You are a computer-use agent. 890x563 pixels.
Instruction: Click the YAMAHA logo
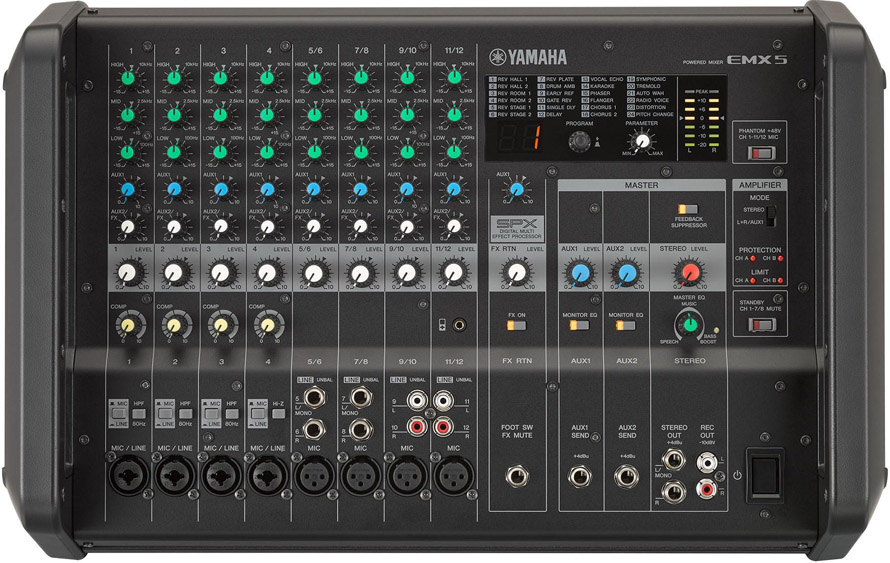(528, 57)
